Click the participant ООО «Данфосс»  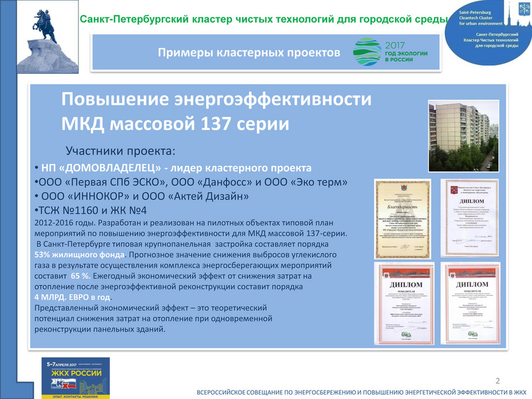(212, 182)
